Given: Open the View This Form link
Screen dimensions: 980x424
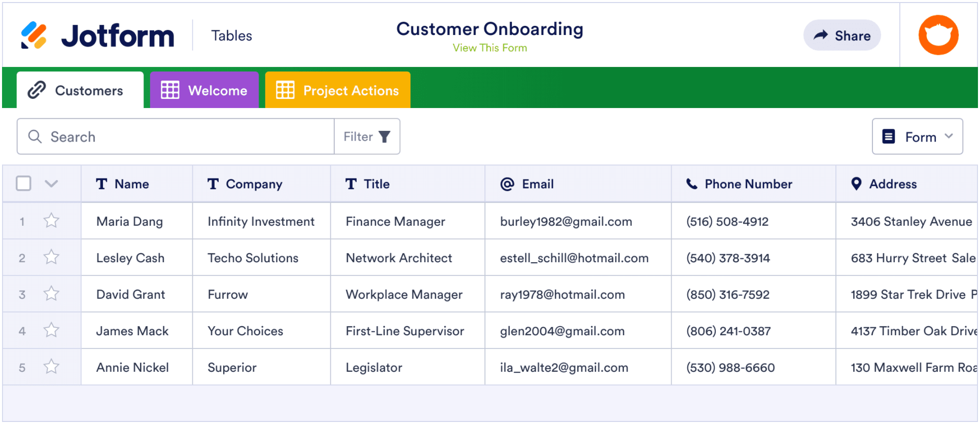Looking at the screenshot, I should [x=489, y=48].
